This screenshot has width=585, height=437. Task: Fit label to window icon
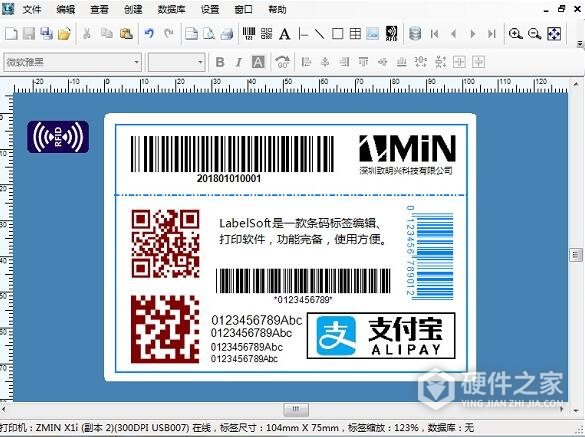click(x=554, y=34)
